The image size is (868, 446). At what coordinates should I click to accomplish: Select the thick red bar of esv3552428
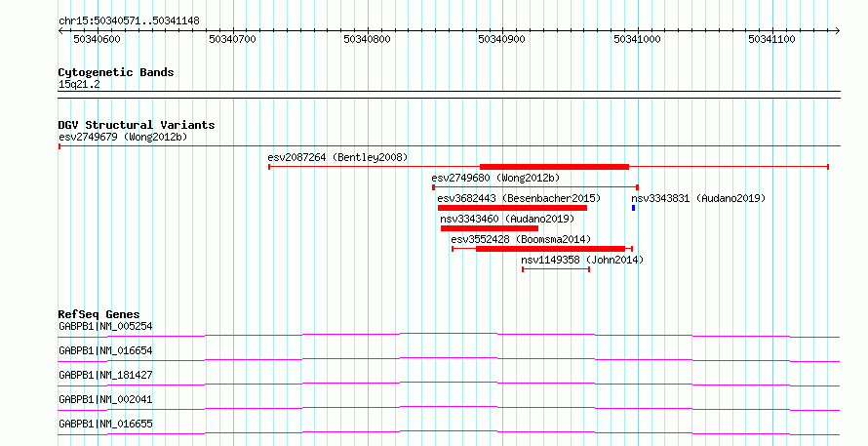(x=550, y=249)
